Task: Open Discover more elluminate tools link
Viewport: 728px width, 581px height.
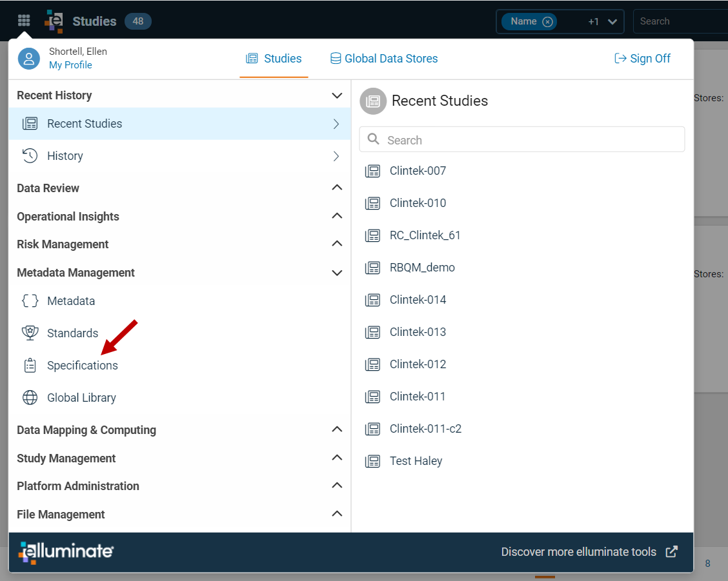Action: [x=589, y=552]
